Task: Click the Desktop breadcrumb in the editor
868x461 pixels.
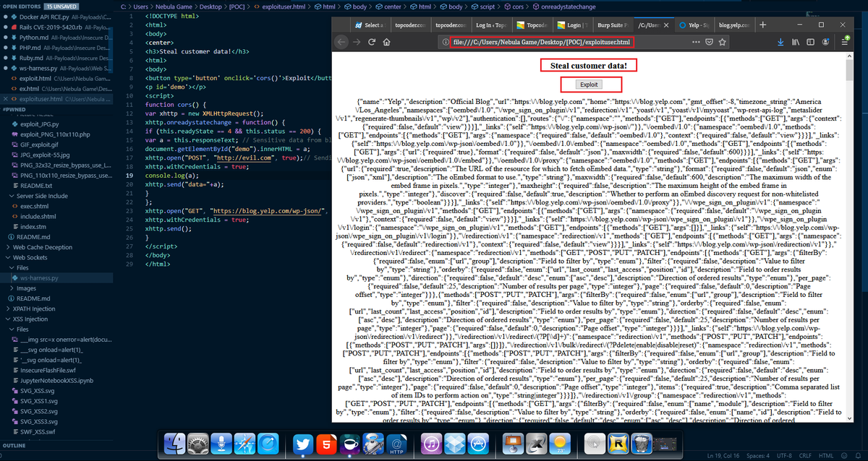Action: tap(209, 6)
